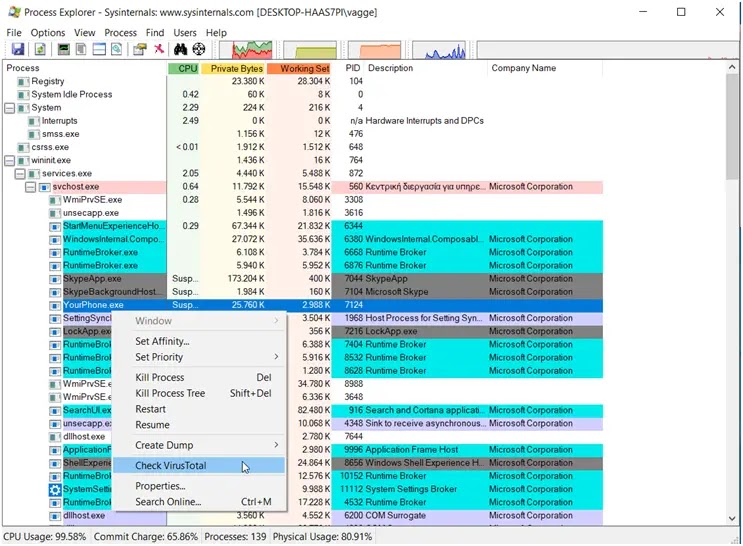Screen dimensions: 743x546
Task: Toggle the process tree view icon
Action: pyautogui.click(x=81, y=49)
